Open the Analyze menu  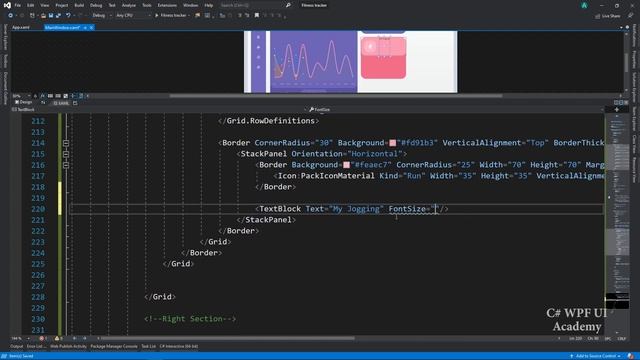[129, 5]
